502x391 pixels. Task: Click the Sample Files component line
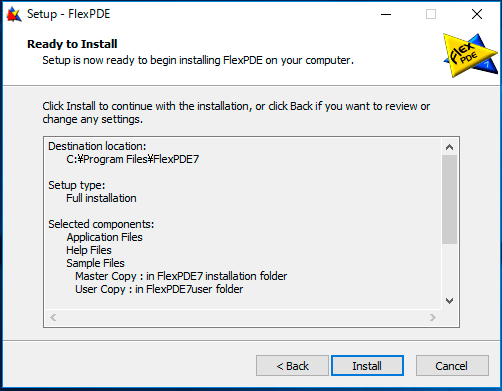tap(95, 263)
